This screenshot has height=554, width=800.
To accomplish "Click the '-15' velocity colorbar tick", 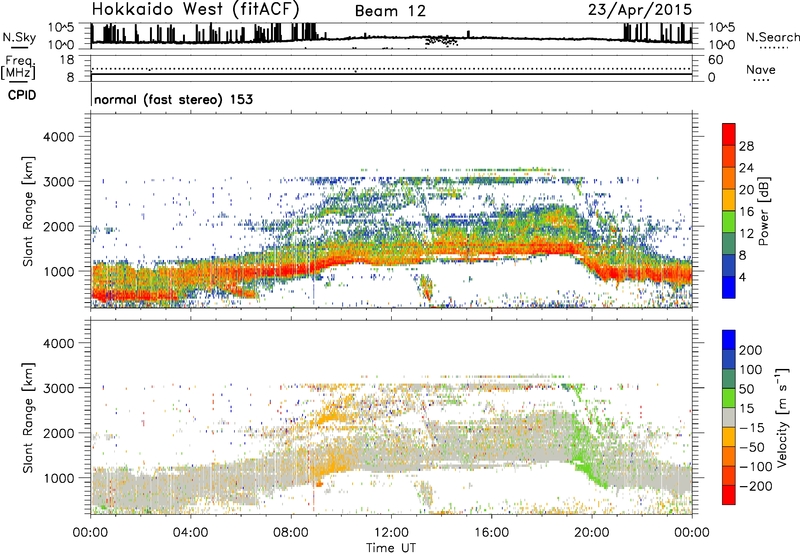I will (x=752, y=427).
